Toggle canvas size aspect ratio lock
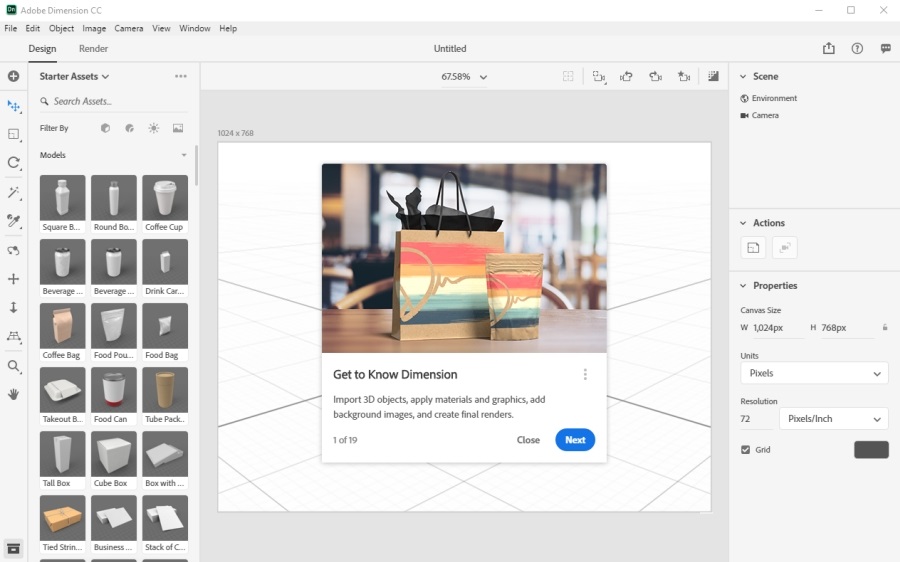 [884, 327]
